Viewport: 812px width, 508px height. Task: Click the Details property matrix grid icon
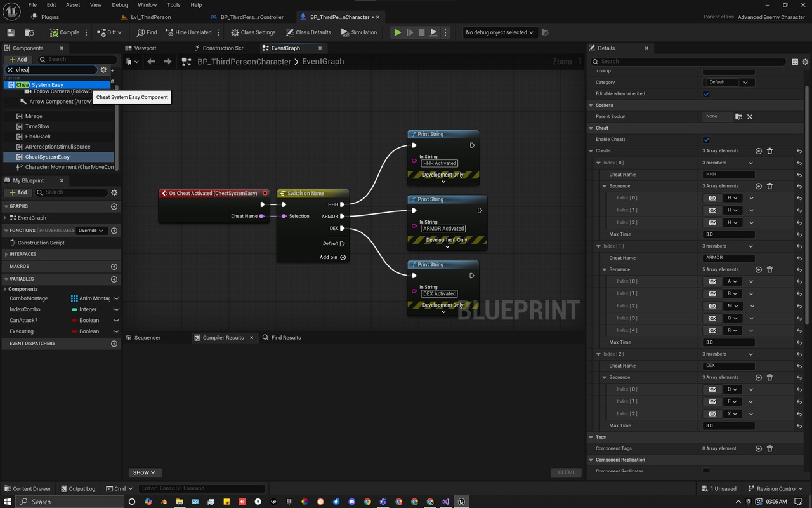(x=795, y=62)
